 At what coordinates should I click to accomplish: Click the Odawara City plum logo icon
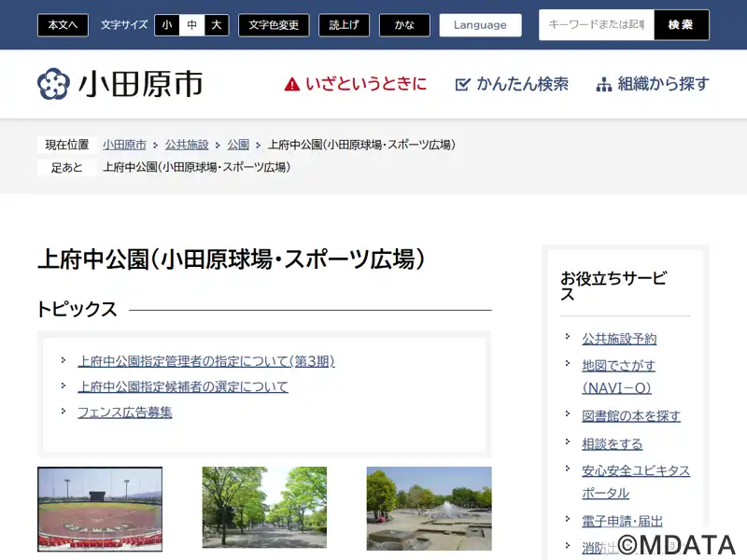click(x=53, y=84)
